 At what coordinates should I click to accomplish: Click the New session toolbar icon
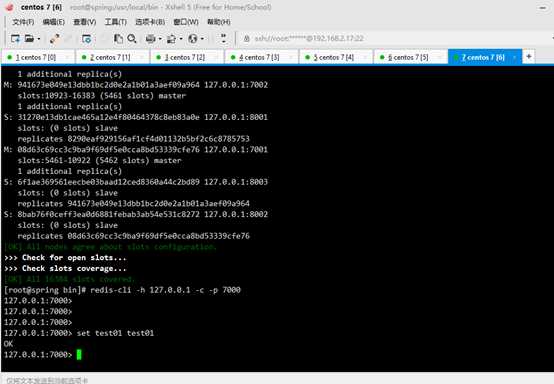click(15, 39)
